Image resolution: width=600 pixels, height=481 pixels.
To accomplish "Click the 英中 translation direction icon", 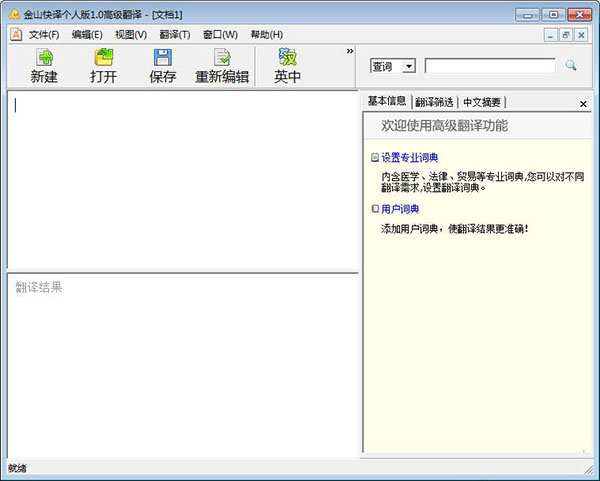I will click(288, 58).
